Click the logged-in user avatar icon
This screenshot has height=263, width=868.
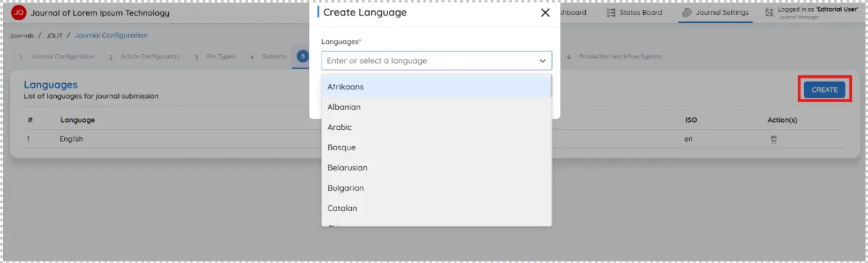(769, 12)
